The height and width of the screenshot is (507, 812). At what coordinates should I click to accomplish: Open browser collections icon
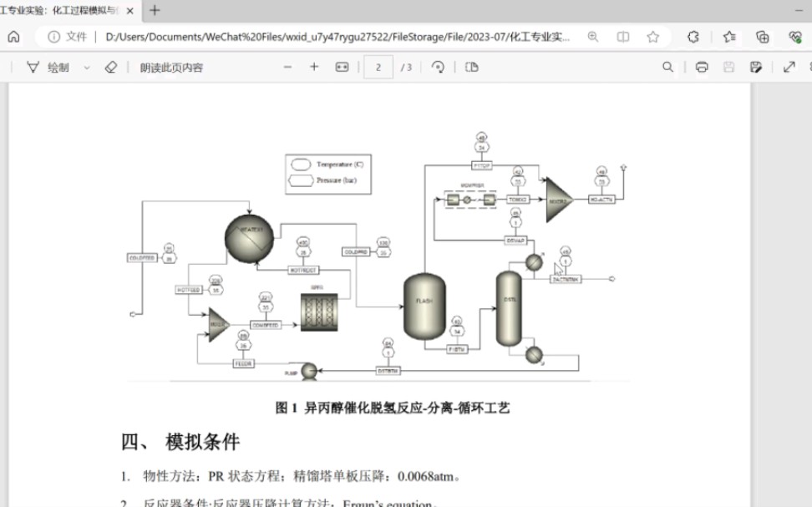762,37
